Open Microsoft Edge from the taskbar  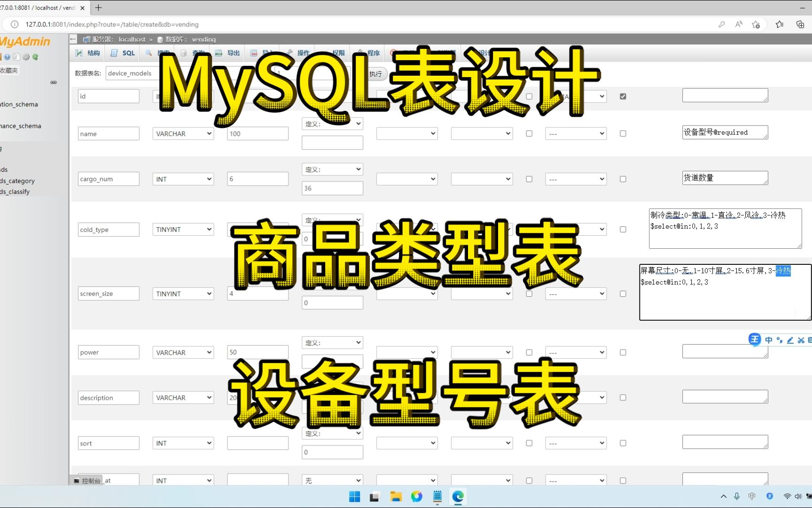[458, 497]
